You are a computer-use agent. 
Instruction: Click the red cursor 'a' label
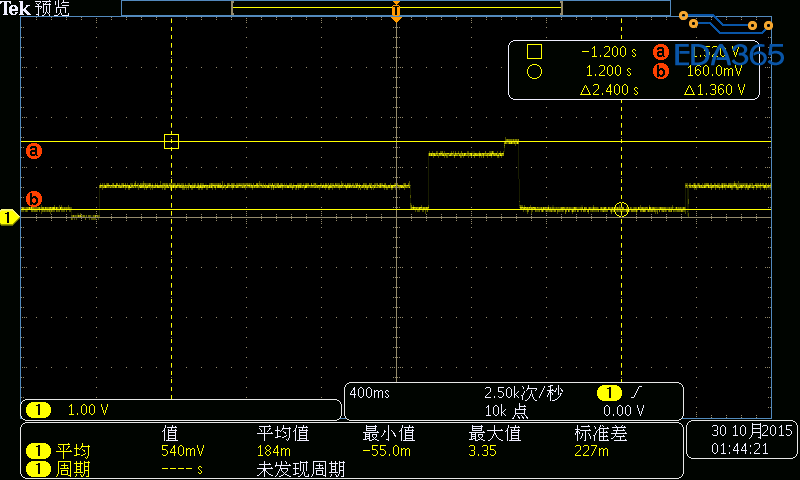point(34,151)
